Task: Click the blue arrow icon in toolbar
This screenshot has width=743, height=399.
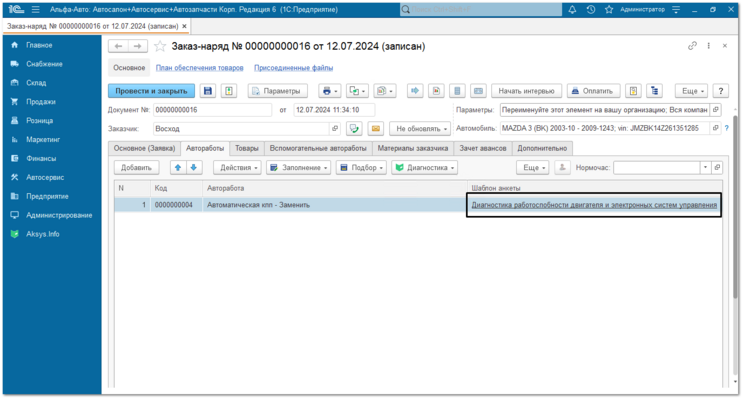Action: click(415, 91)
